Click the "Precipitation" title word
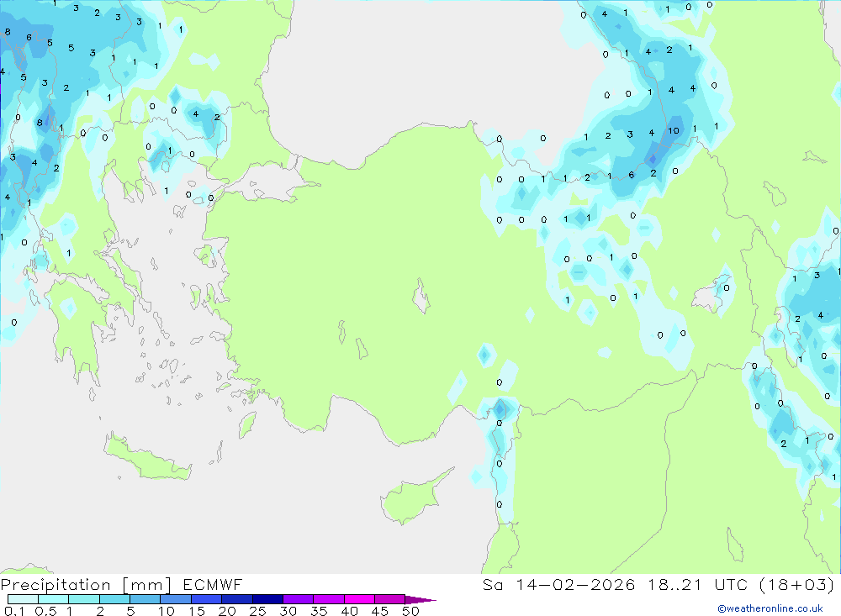 (56, 585)
